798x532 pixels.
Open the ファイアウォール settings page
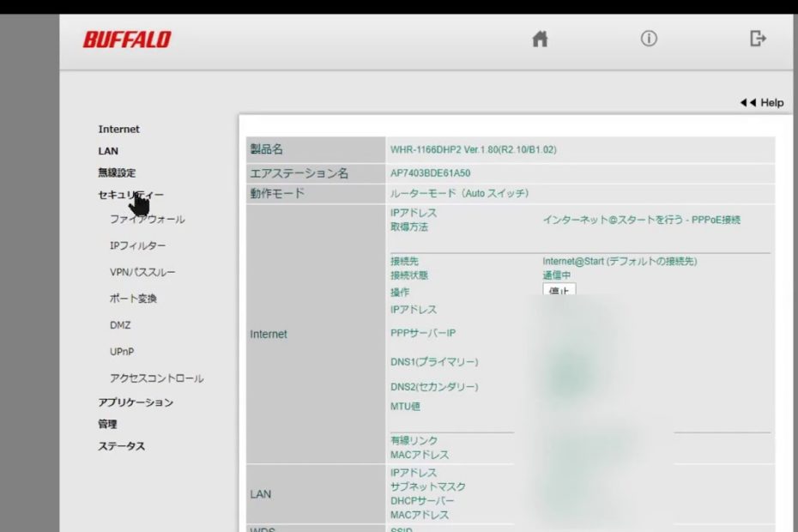click(147, 220)
